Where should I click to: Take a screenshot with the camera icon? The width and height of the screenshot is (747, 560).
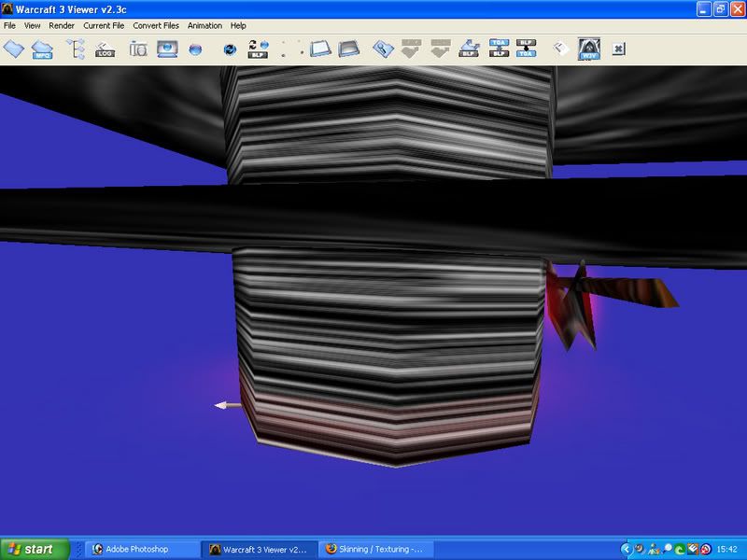point(138,49)
